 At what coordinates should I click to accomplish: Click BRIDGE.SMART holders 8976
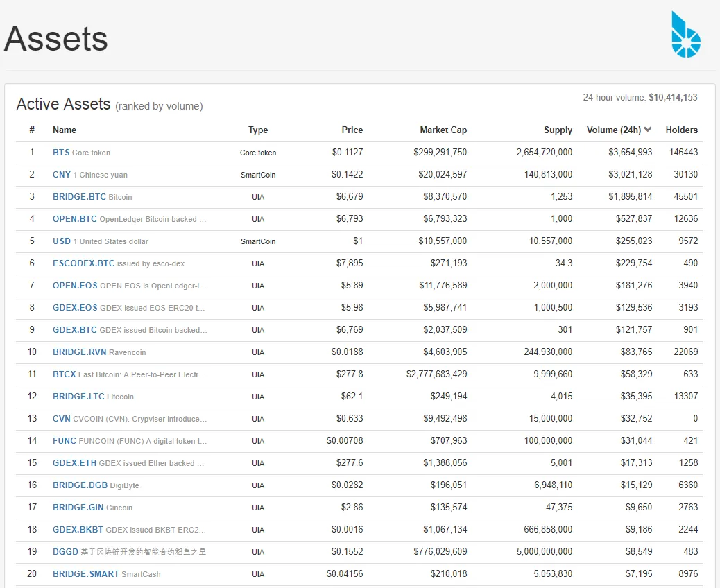[x=688, y=573]
